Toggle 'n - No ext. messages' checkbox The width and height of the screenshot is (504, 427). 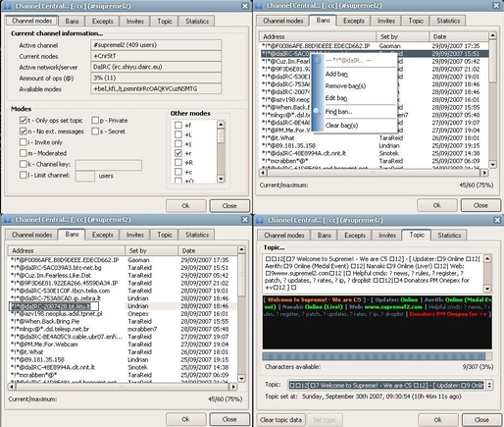point(24,132)
